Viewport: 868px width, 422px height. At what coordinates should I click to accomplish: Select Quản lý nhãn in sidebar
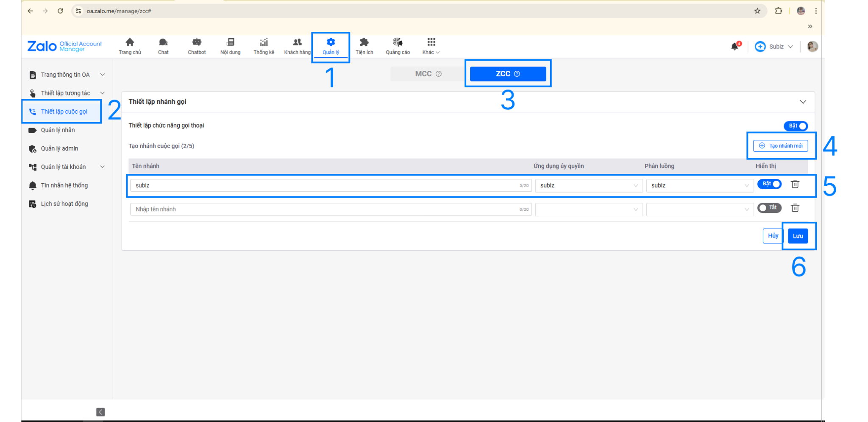[58, 130]
